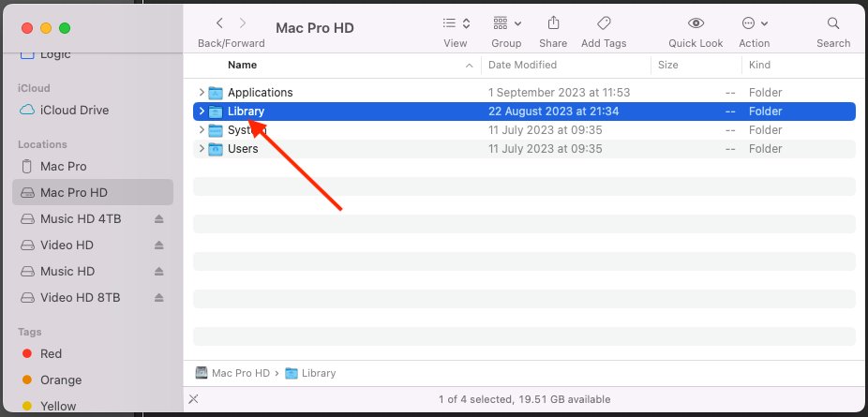Screen dimensions: 868x417
Task: Expand the Users folder disclosure arrow
Action: pos(202,149)
